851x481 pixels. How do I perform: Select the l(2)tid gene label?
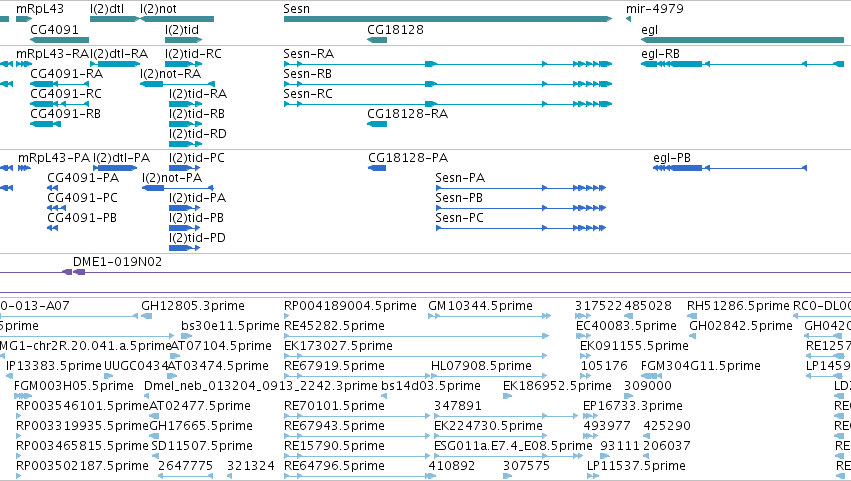(x=182, y=29)
